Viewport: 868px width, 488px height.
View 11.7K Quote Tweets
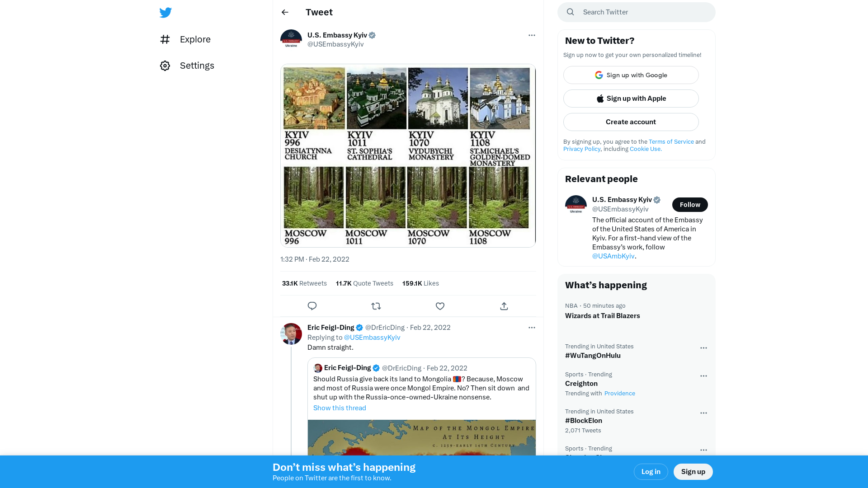(x=364, y=283)
